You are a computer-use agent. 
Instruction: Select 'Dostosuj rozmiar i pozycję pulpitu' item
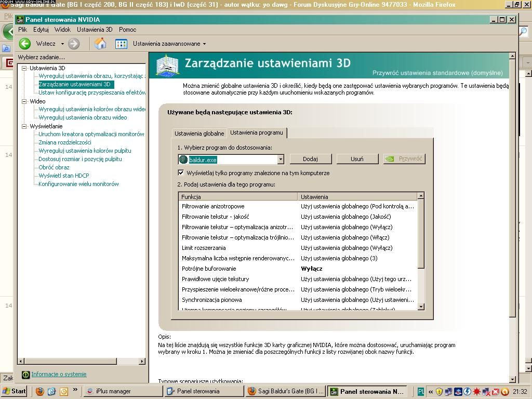click(x=80, y=159)
